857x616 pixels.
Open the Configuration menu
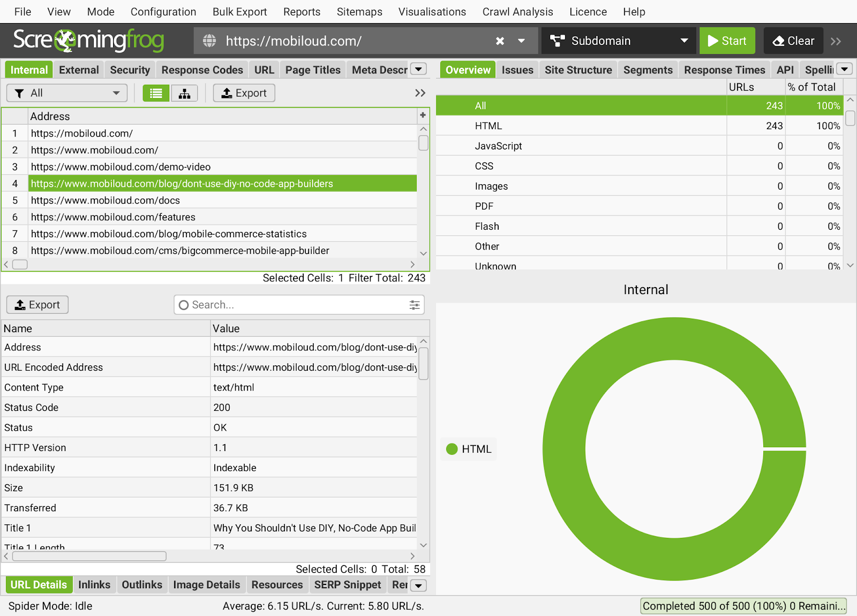point(163,12)
